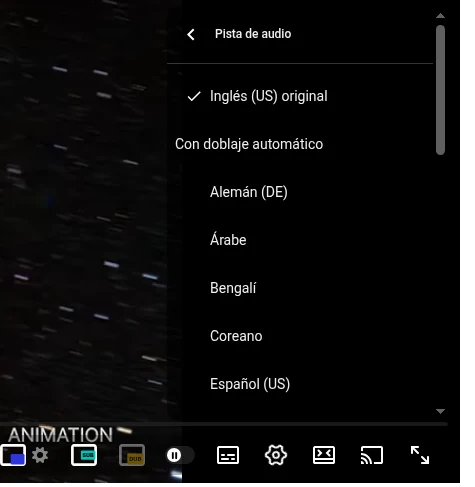Image resolution: width=475 pixels, height=487 pixels.
Task: Select Árabe audio track
Action: click(300, 240)
